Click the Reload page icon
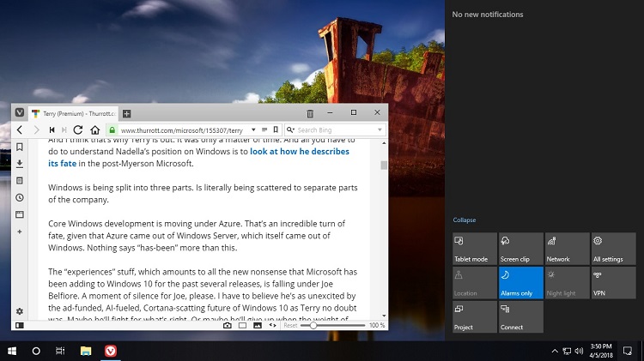Viewport: 644px width, 361px height. [78, 130]
